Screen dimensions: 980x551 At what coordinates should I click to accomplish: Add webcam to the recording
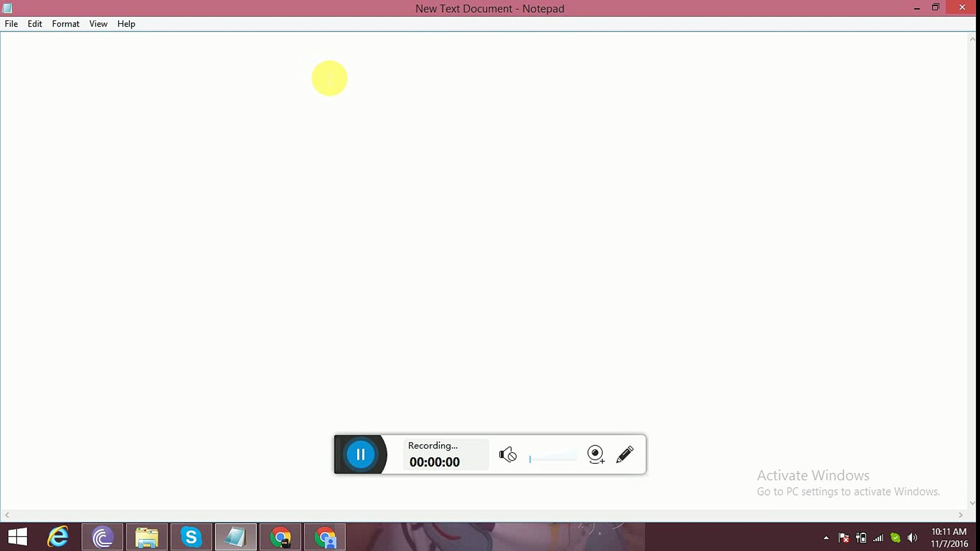(x=596, y=454)
